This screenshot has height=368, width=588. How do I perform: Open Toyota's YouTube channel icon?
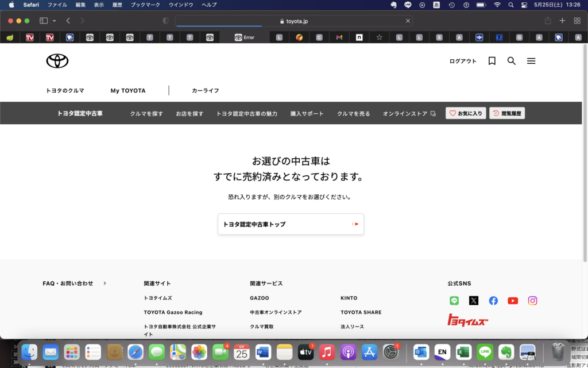513,301
